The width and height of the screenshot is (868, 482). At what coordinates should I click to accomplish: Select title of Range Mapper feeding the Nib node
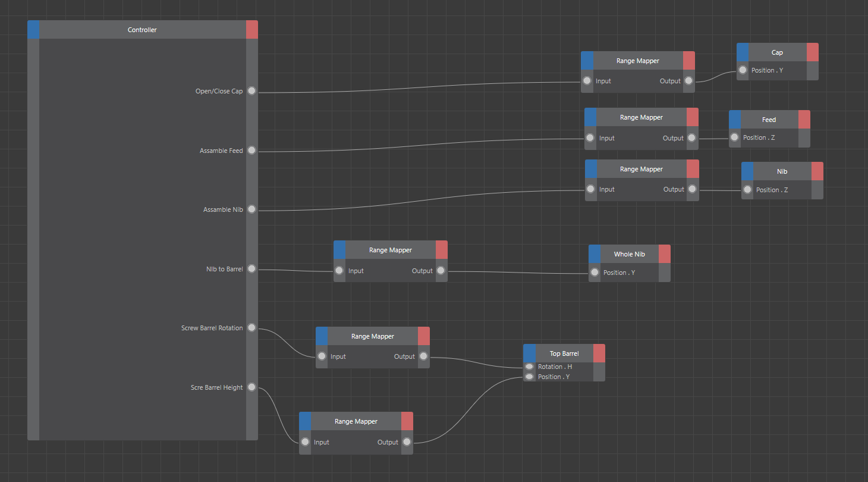pos(642,169)
